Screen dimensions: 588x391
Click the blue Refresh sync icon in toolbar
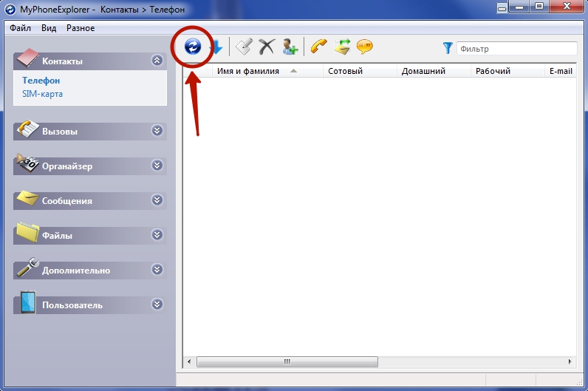tap(193, 47)
